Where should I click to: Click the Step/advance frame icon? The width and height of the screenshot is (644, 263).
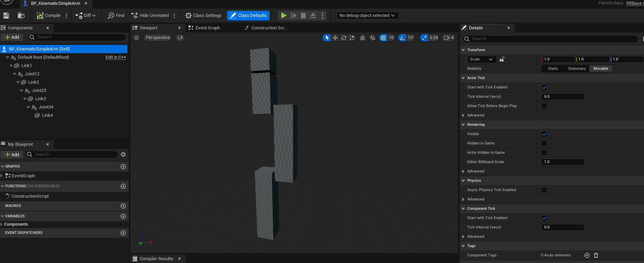pos(294,16)
